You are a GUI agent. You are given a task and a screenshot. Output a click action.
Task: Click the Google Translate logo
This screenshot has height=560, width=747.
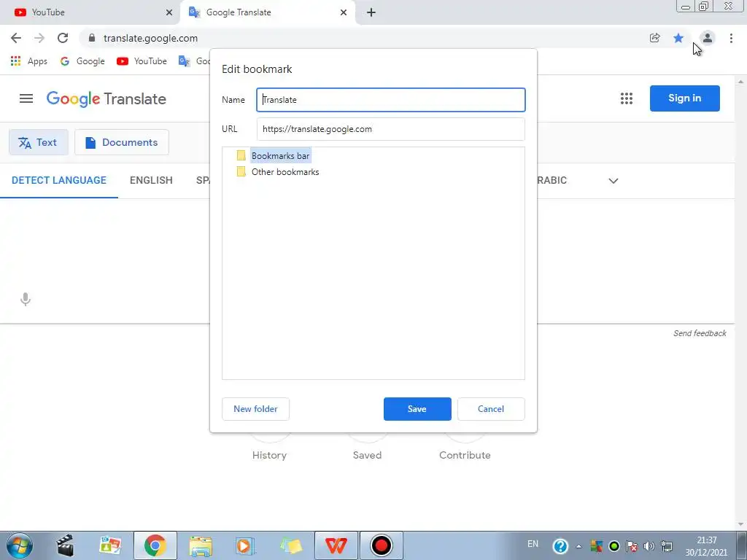pyautogui.click(x=107, y=98)
